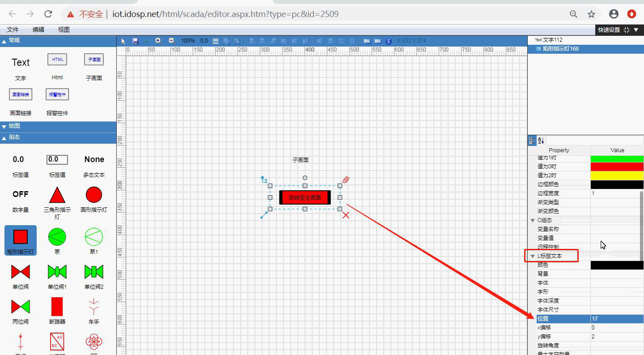This screenshot has width=644, height=355.
Task: Click the zoom in magnifier icon
Action: 158,41
